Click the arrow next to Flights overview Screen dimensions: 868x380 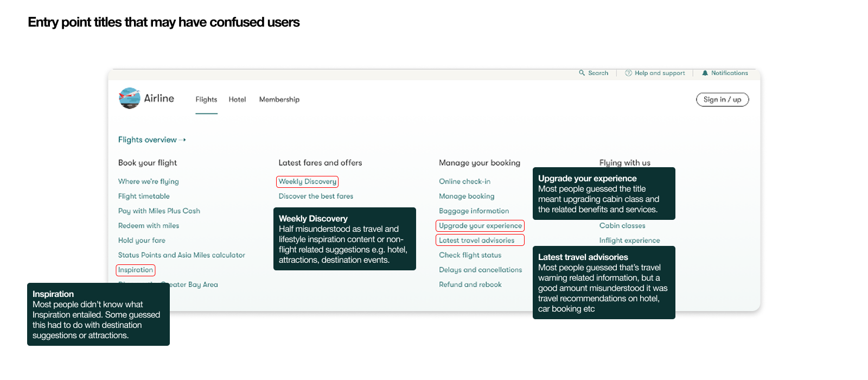point(183,140)
